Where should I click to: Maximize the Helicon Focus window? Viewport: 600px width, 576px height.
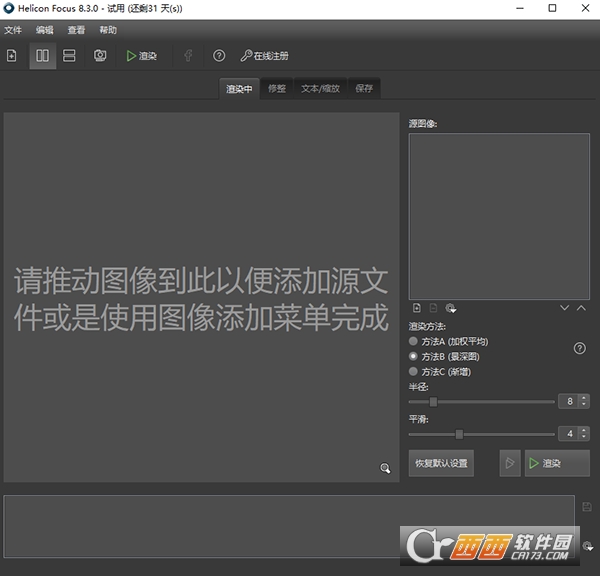point(552,8)
